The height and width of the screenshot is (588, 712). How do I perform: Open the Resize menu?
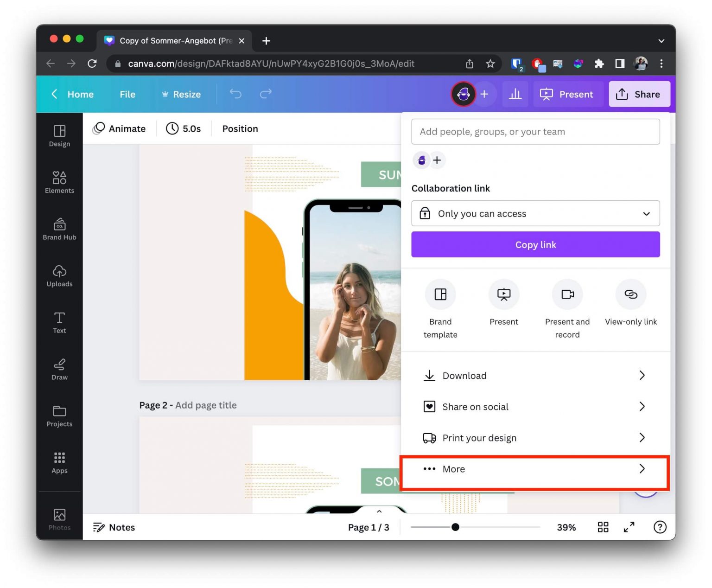[181, 94]
